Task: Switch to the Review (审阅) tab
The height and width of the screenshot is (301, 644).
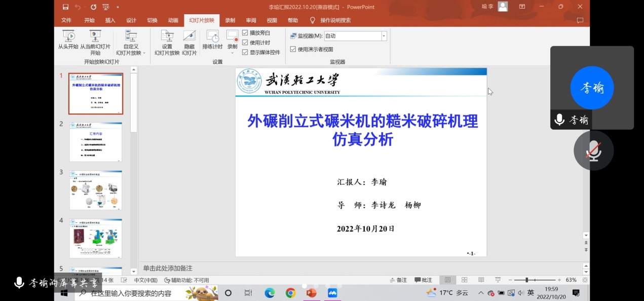Action: (x=251, y=20)
